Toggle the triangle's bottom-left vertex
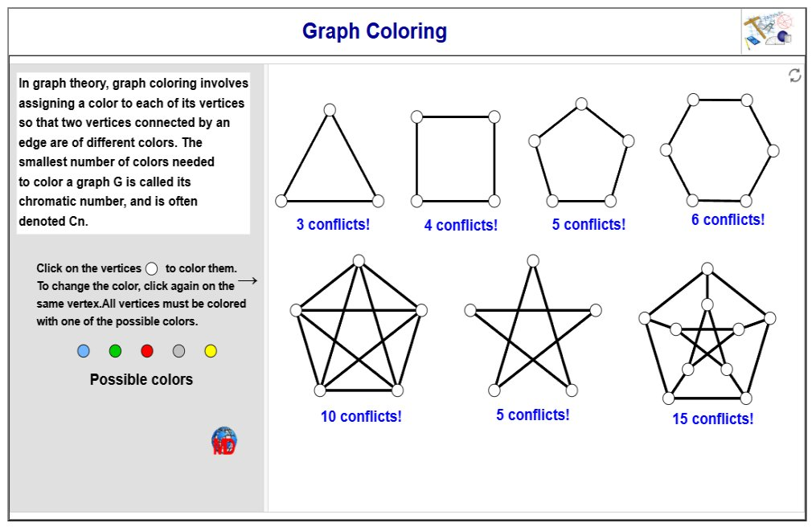Screen dimensions: 812x527 pos(281,201)
